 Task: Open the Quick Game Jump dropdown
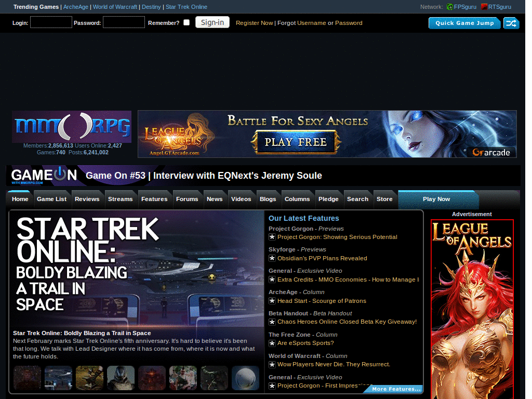pyautogui.click(x=464, y=23)
